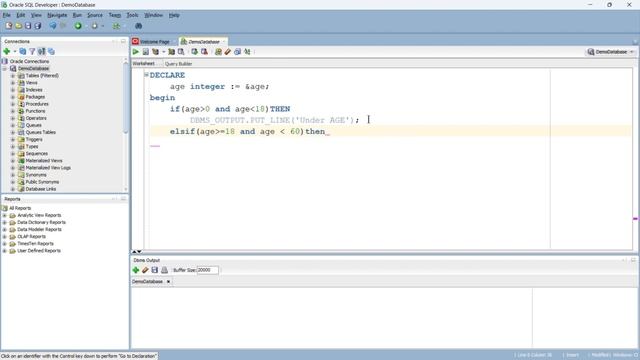640x360 pixels.
Task: Click the green Back navigation icon
Action: pos(78,26)
